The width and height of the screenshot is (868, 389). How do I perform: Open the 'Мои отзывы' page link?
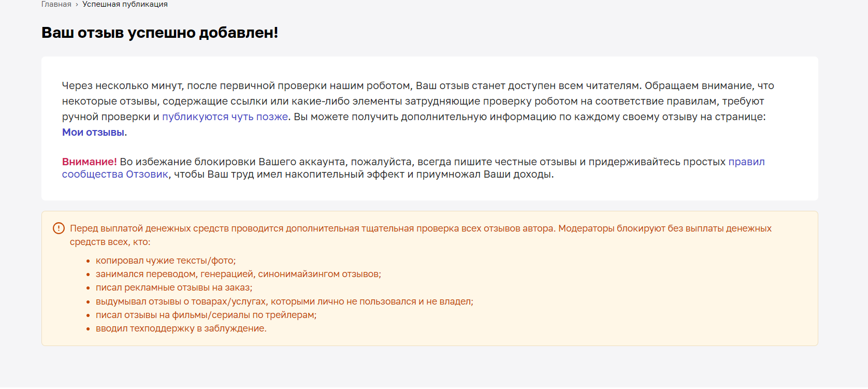click(93, 132)
